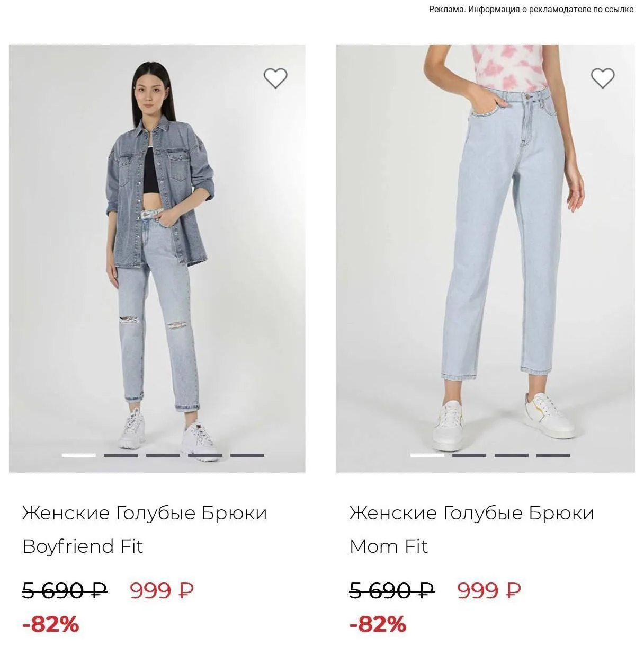Viewport: 644px width, 663px height.
Task: Show third image of Mom Fit carousel
Action: 512,455
